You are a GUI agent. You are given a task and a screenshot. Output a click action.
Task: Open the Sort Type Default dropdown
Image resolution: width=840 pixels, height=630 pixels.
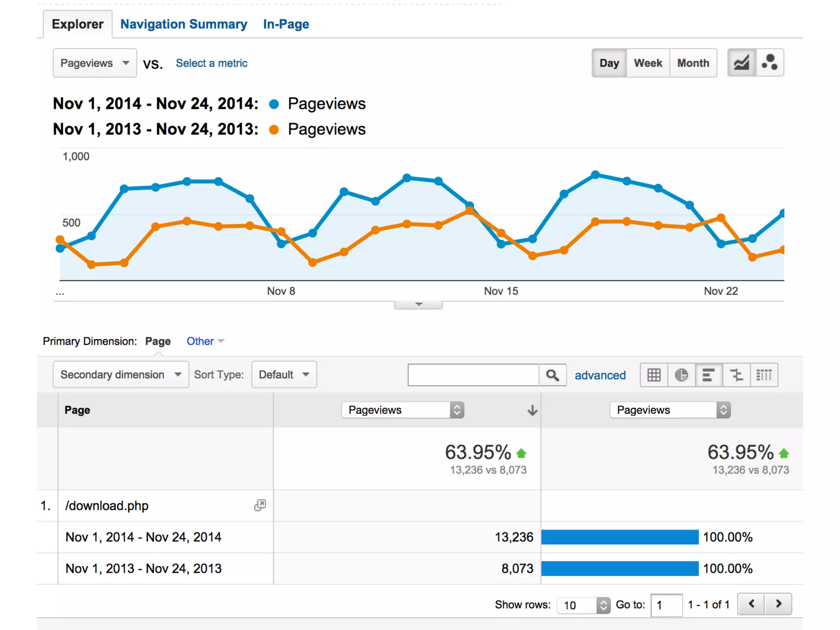click(284, 374)
